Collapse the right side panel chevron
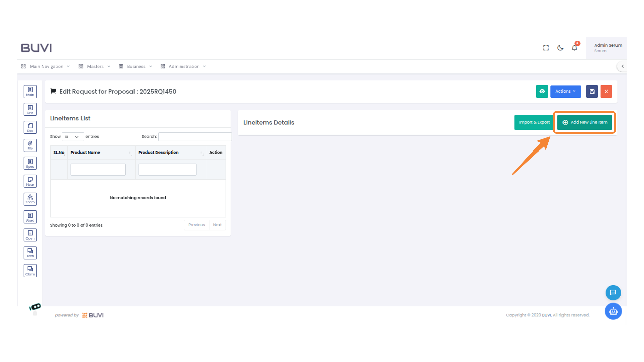The height and width of the screenshot is (362, 644). (x=623, y=66)
